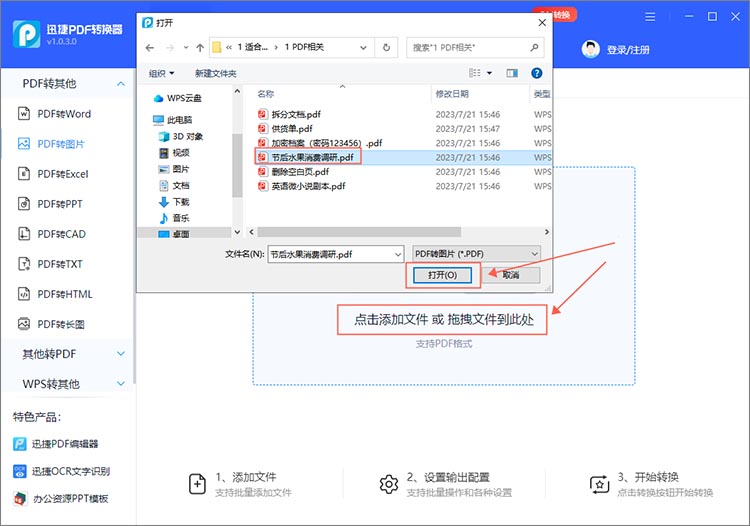Select 视频 folder in the tree

(x=174, y=153)
